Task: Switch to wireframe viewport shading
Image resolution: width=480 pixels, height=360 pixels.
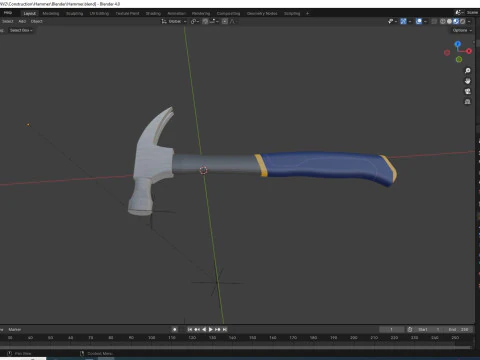Action: click(443, 21)
